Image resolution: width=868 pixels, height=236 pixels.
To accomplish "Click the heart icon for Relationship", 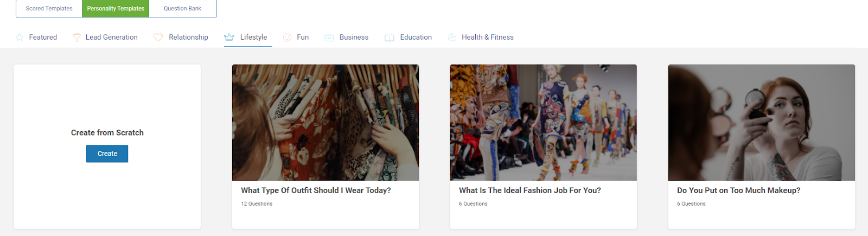I will coord(158,37).
